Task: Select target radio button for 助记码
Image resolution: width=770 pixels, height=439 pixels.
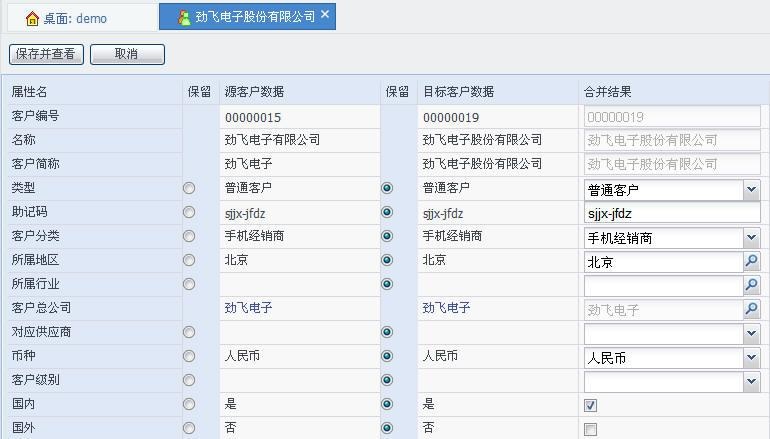Action: coord(387,212)
